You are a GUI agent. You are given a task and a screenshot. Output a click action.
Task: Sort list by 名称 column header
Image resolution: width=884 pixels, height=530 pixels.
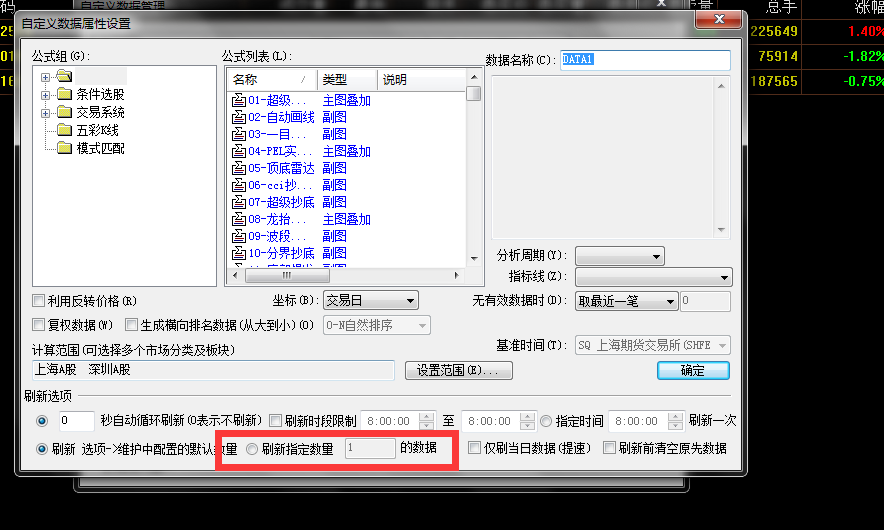coord(272,80)
